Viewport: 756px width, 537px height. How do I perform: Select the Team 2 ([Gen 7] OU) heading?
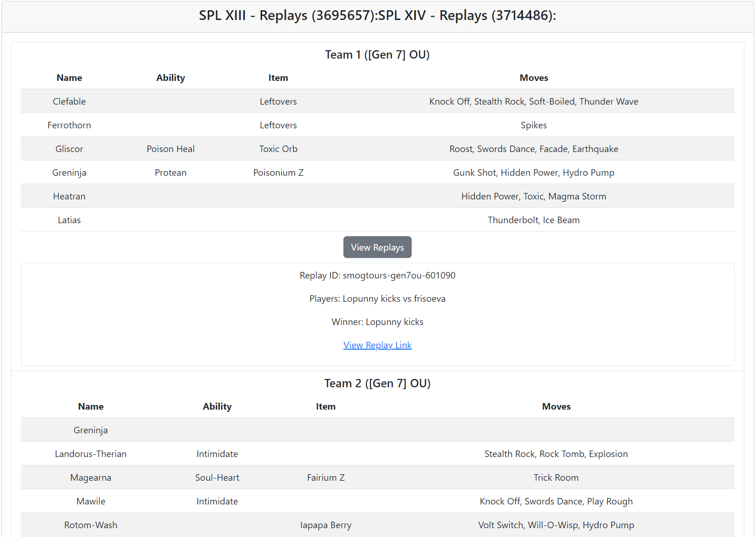coord(377,384)
